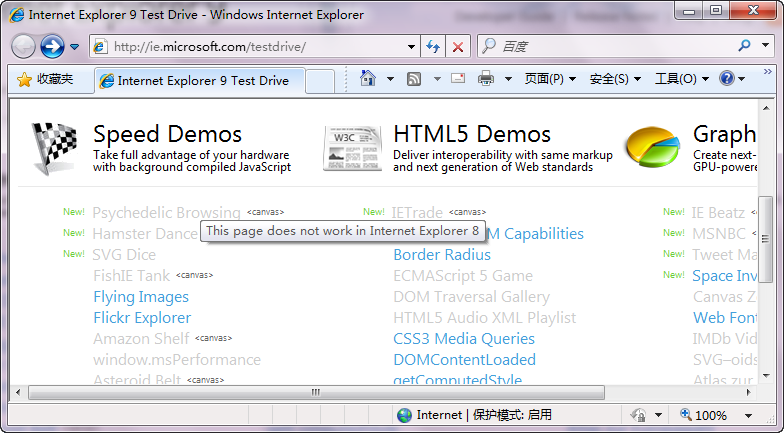This screenshot has height=433, width=784.
Task: Click the Psychedelic Browsing entry
Action: coord(166,213)
